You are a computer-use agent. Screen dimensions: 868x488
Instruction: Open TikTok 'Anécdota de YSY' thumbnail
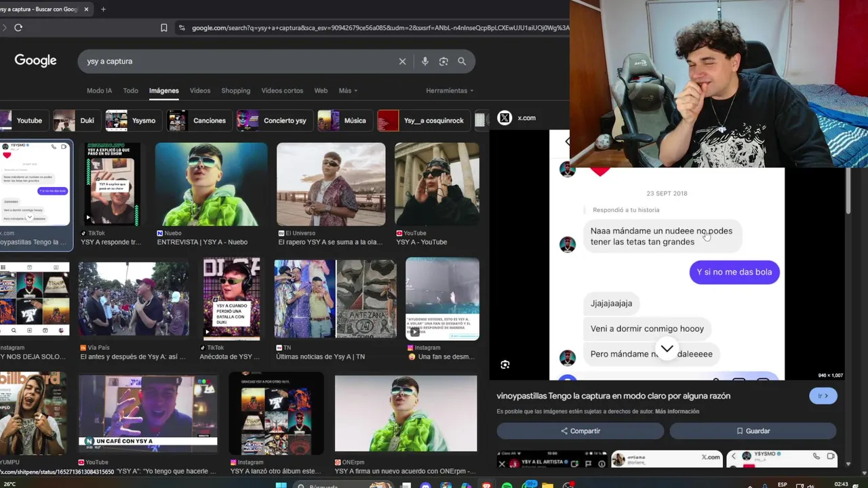(231, 298)
